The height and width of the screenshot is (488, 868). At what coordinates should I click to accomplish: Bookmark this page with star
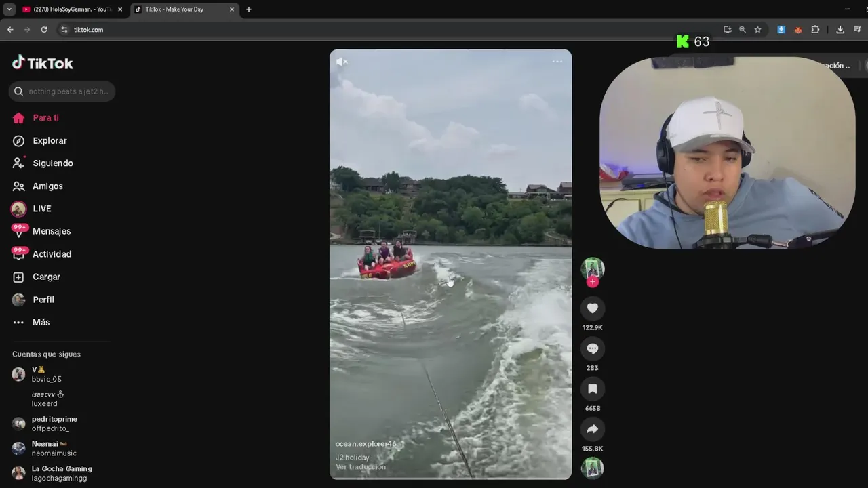coord(757,30)
